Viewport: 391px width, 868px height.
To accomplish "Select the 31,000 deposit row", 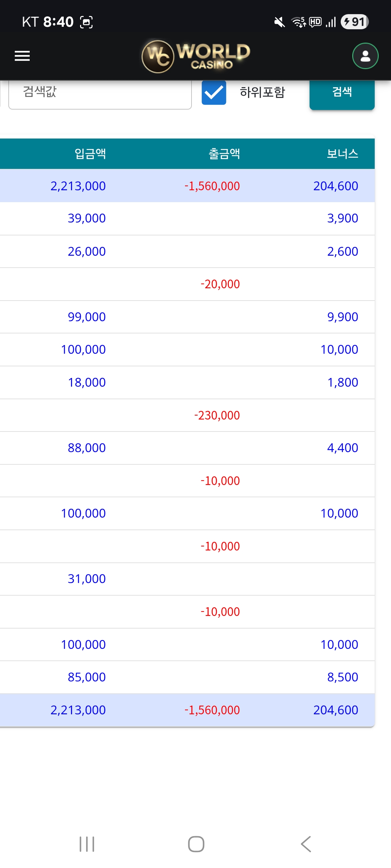I will click(x=187, y=579).
